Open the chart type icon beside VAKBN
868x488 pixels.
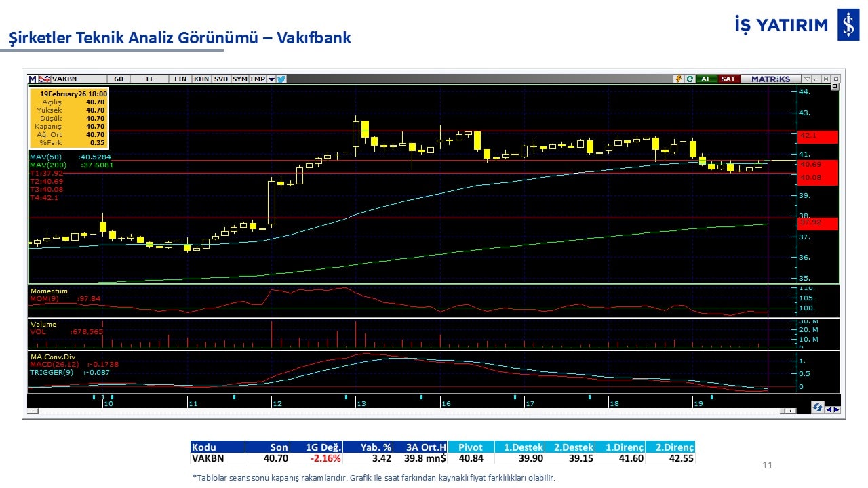(x=45, y=79)
